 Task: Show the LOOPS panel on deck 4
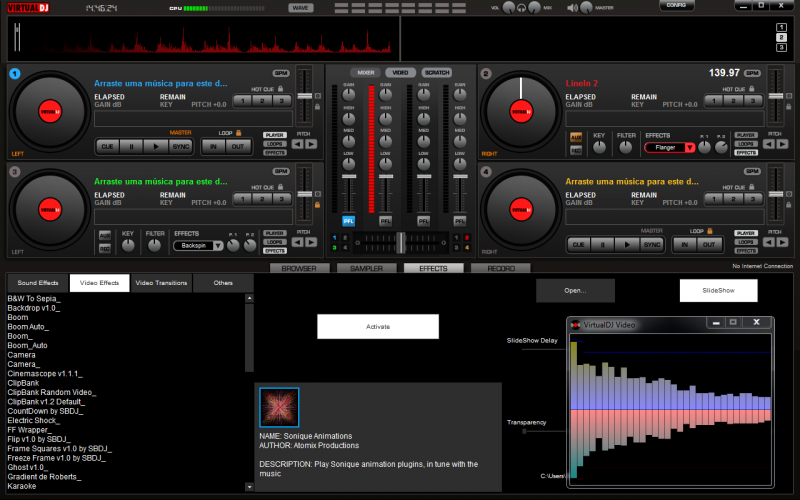[746, 242]
